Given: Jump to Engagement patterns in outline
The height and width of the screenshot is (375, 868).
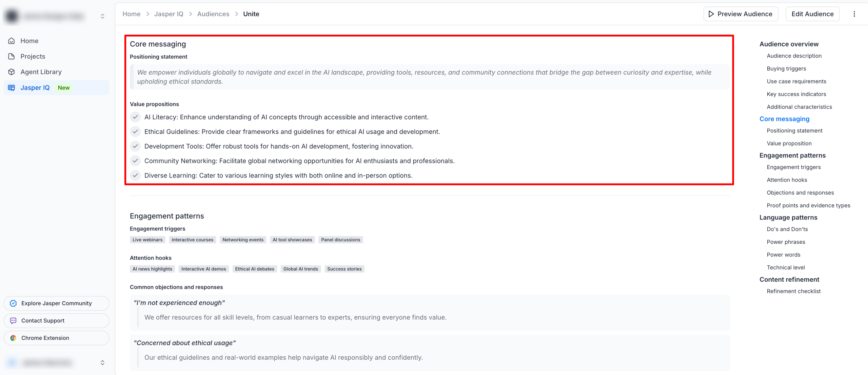Looking at the screenshot, I should pyautogui.click(x=792, y=155).
